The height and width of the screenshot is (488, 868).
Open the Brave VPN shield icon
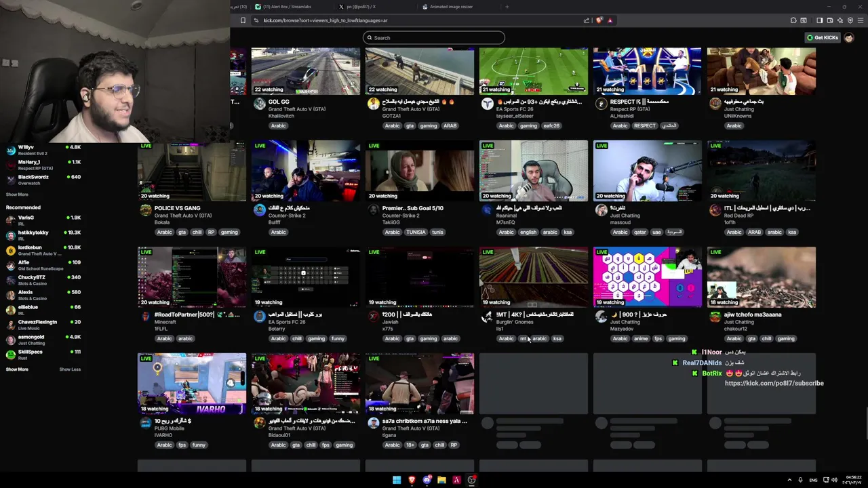click(850, 20)
